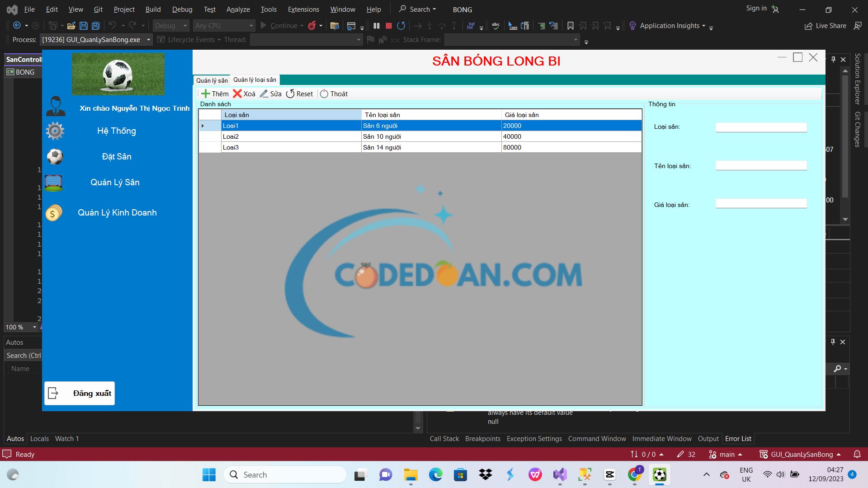
Task: Click the Reset toolbar button
Action: click(299, 94)
